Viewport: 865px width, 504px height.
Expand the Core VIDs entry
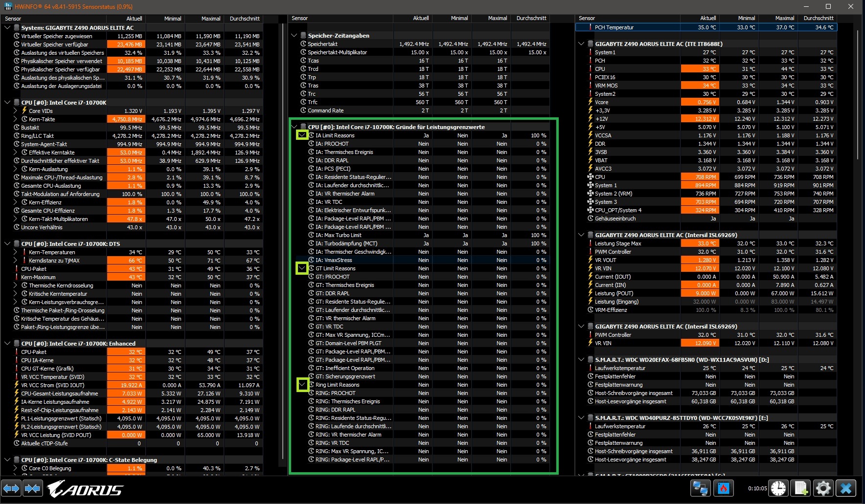pyautogui.click(x=16, y=111)
